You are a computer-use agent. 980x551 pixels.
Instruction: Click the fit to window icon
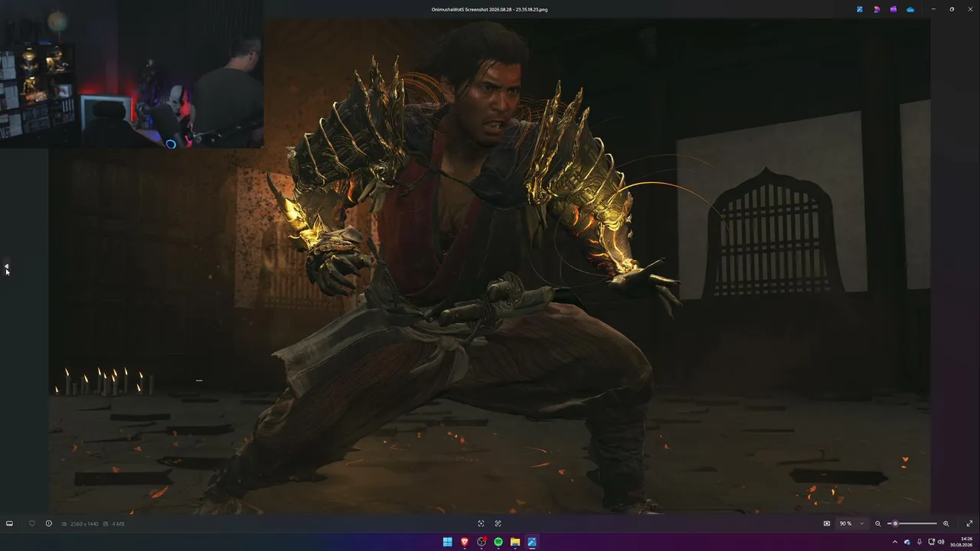point(827,523)
